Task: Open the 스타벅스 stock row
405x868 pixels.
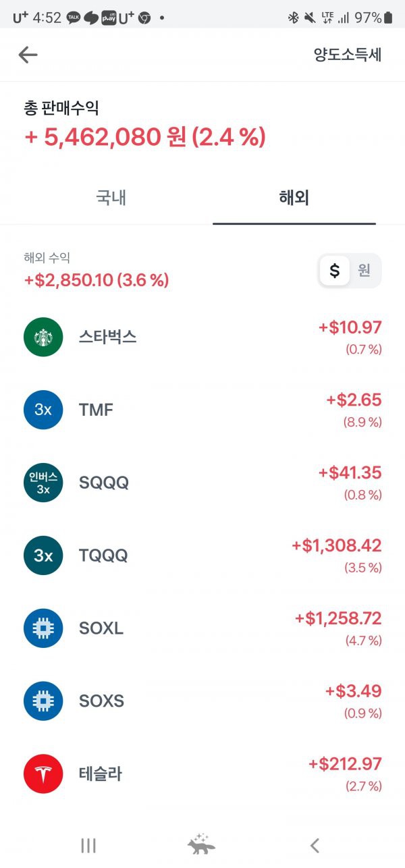Action: [x=202, y=337]
